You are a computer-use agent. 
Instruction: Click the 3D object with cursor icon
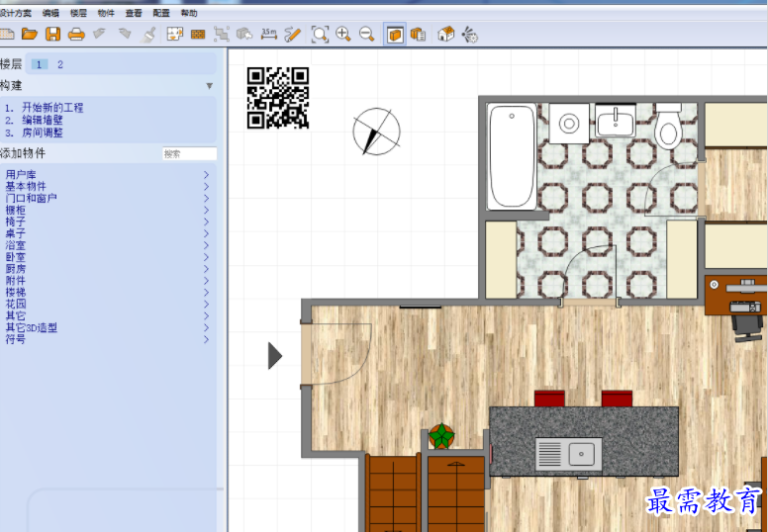[x=243, y=34]
